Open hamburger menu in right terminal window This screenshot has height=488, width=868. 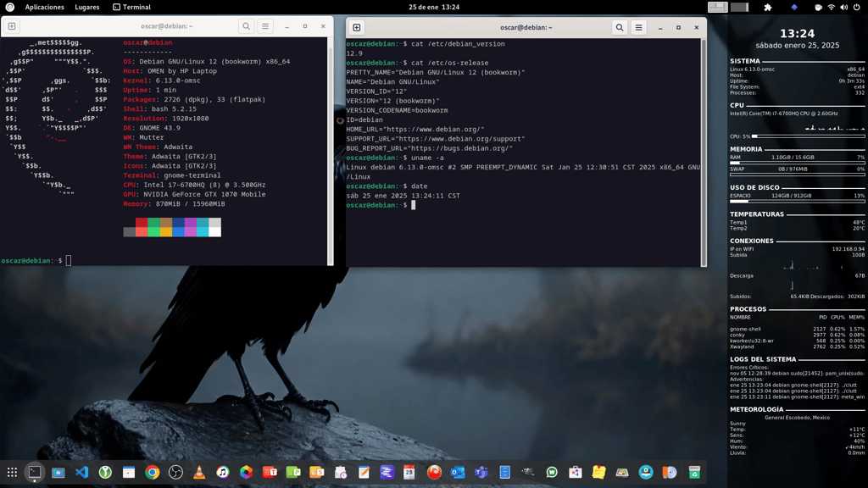point(638,27)
